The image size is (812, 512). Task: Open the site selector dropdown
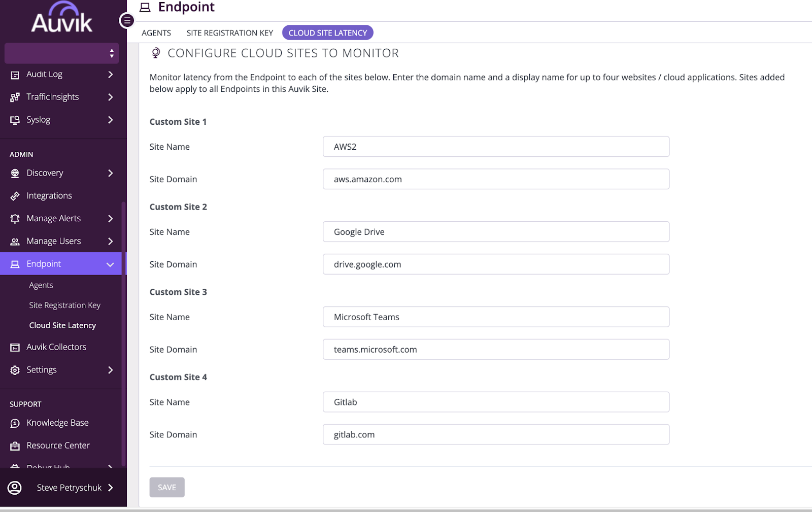coord(62,53)
